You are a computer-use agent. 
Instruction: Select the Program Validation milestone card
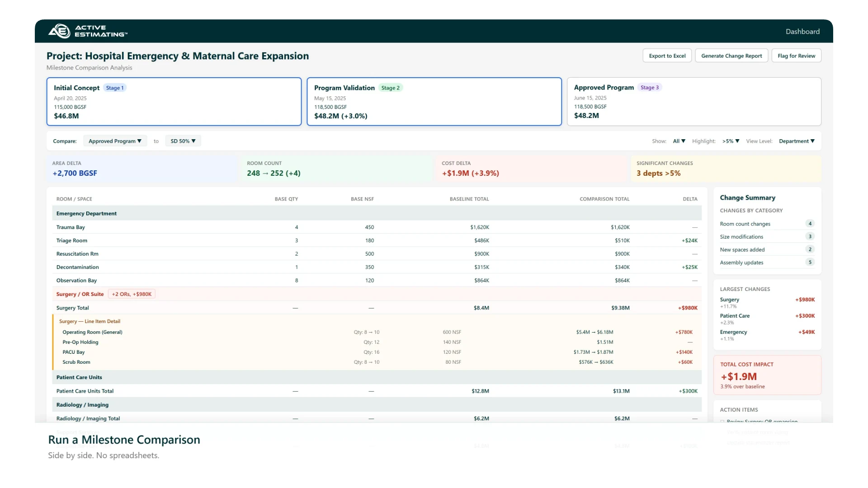434,102
